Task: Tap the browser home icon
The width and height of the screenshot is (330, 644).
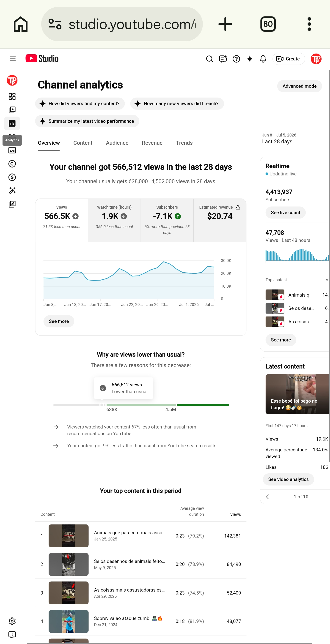Action: click(21, 24)
